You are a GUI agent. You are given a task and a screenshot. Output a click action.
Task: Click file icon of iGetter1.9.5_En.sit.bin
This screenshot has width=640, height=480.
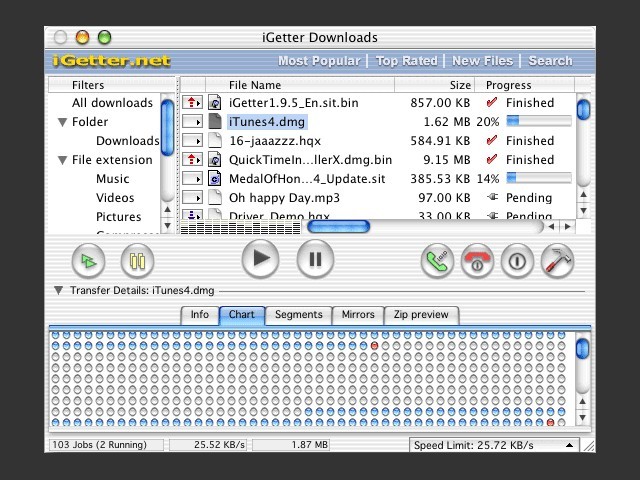point(215,102)
